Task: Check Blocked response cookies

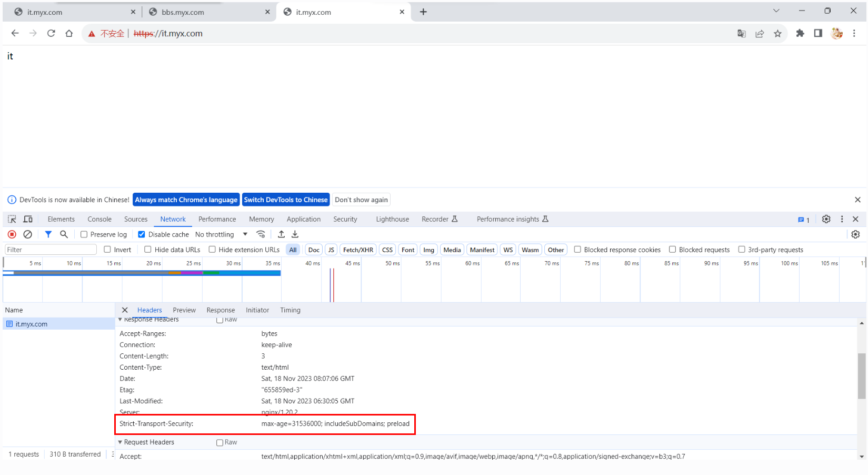Action: 577,250
